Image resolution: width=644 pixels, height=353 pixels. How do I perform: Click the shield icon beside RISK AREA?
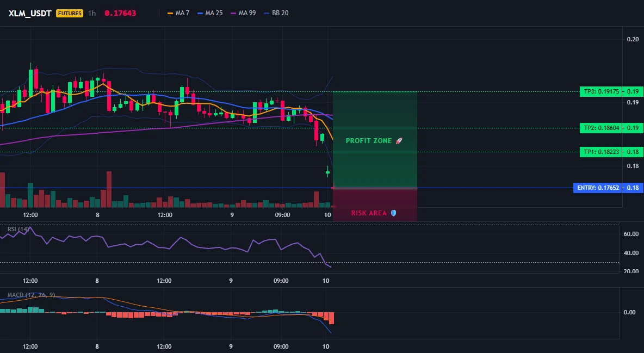click(393, 213)
